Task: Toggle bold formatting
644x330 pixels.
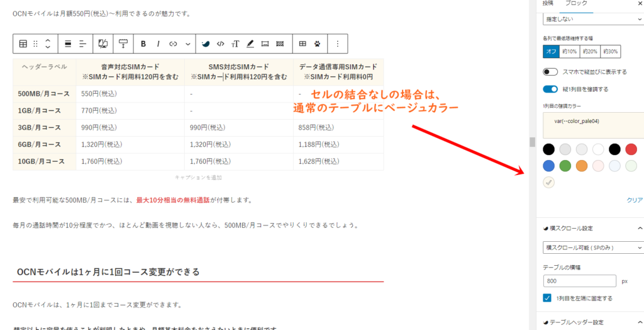Action: pos(143,43)
